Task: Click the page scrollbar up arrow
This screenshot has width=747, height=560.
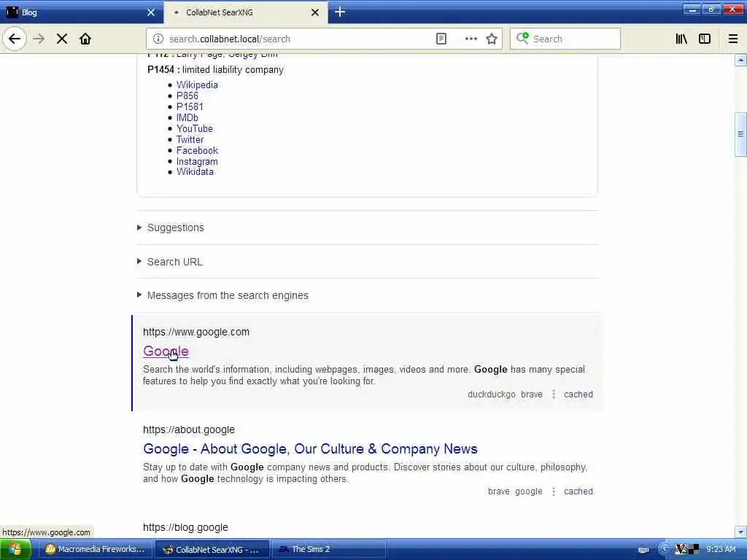Action: coord(740,60)
